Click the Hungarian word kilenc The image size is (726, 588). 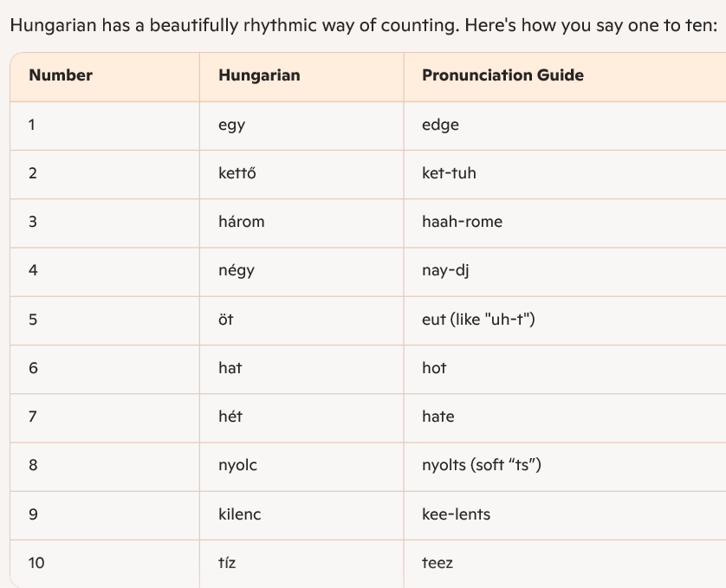(240, 514)
